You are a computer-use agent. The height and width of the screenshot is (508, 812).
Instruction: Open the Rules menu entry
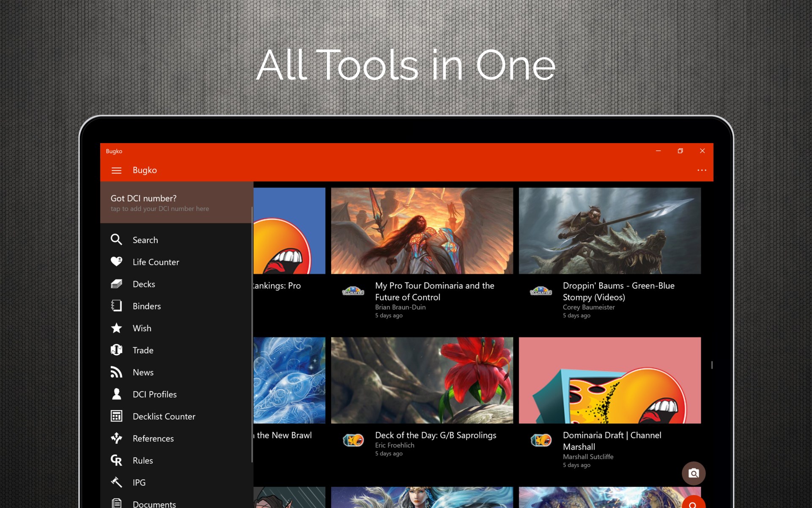click(x=143, y=460)
